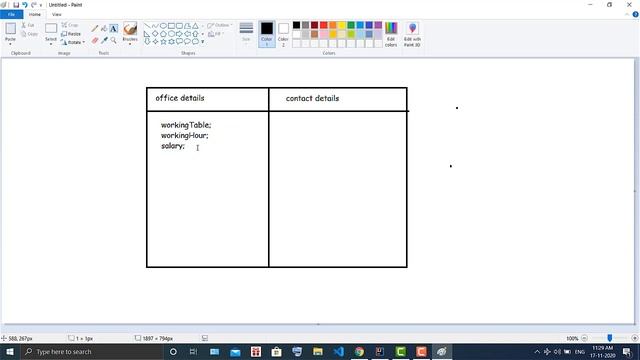640x360 pixels.
Task: Open Edit with Paint 3D
Action: 412,34
